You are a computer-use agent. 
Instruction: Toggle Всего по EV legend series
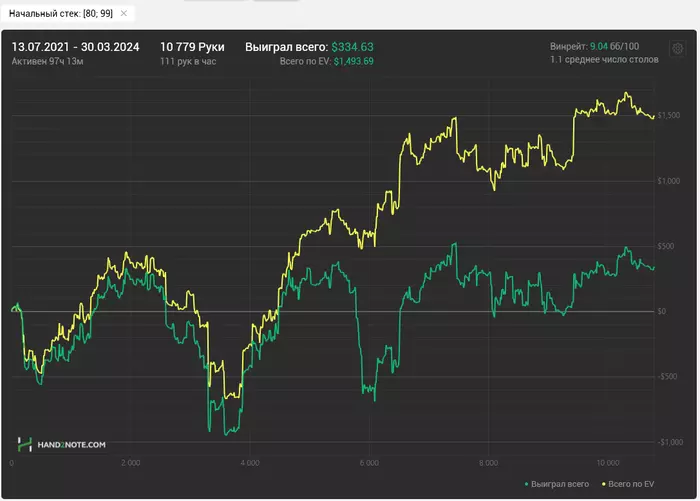(631, 485)
